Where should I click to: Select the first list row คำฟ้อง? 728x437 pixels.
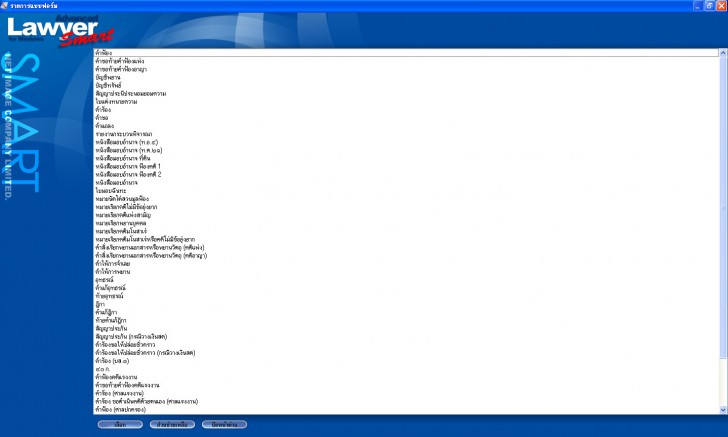click(x=406, y=53)
